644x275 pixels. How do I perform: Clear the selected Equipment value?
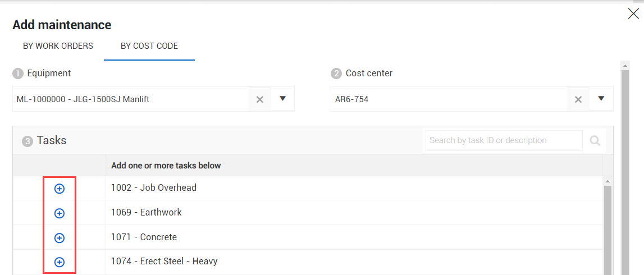point(260,99)
